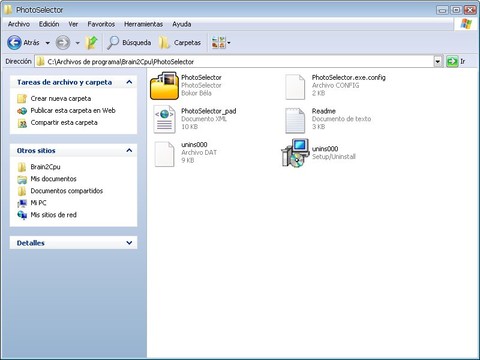Open Documentos compartidos link

[x=67, y=191]
